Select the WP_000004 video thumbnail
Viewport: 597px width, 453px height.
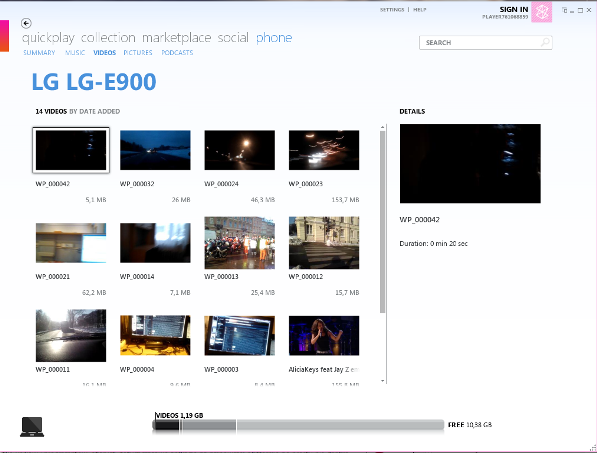coord(155,335)
